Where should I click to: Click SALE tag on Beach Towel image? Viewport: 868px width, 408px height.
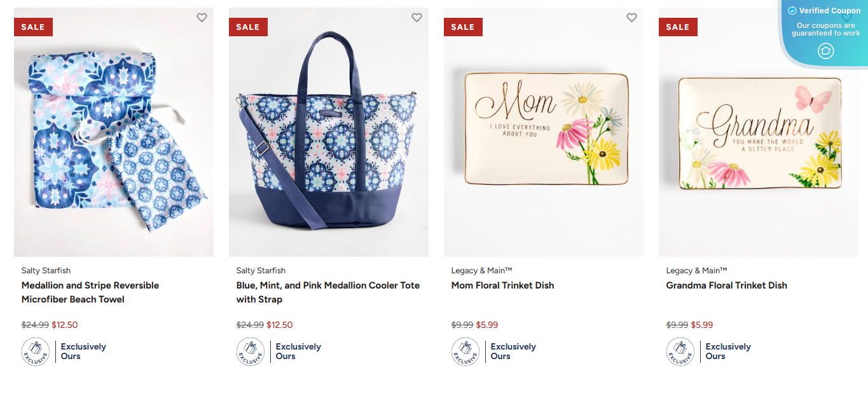(33, 27)
